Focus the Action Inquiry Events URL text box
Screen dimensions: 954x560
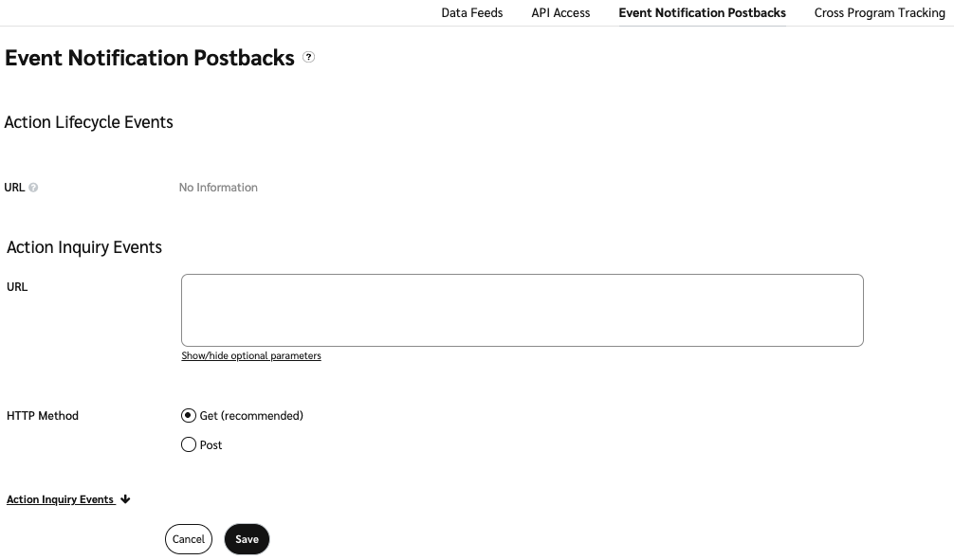pyautogui.click(x=522, y=310)
